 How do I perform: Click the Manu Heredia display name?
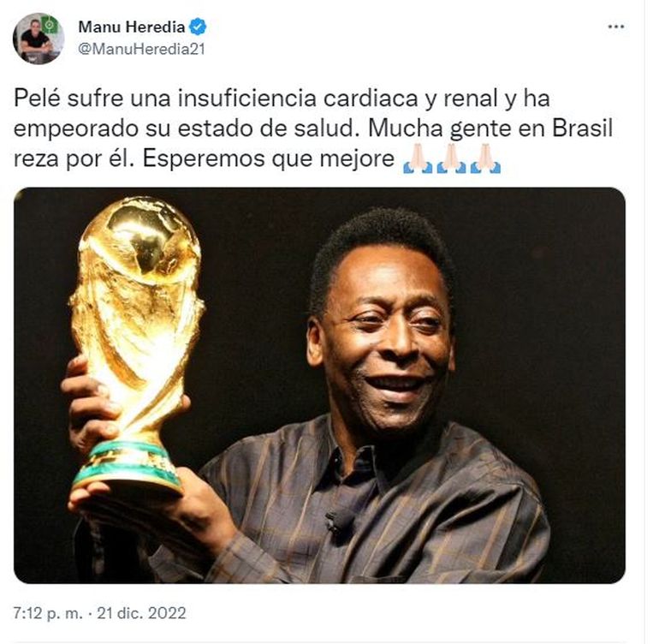pyautogui.click(x=132, y=27)
